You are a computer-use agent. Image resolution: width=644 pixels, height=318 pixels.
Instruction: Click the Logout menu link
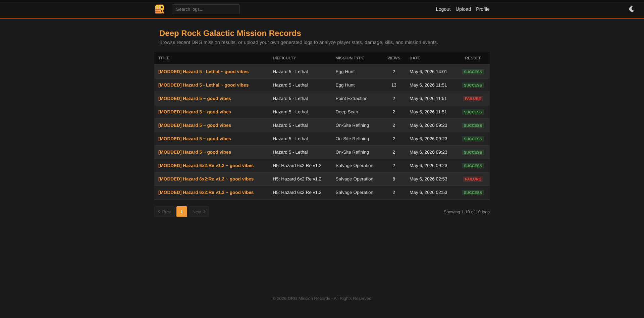tap(443, 9)
